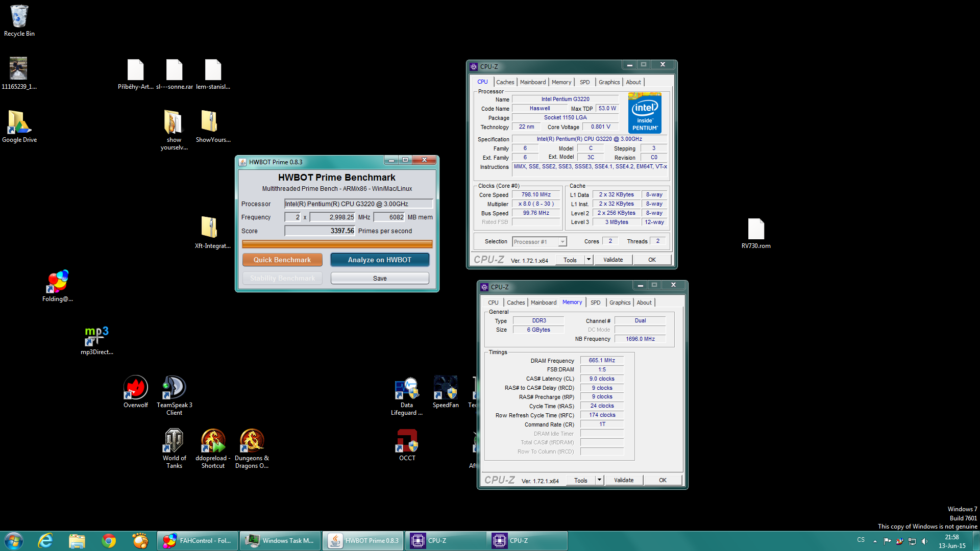Launch the ddopreload Shortcut icon
This screenshot has height=551, width=980.
tap(213, 448)
